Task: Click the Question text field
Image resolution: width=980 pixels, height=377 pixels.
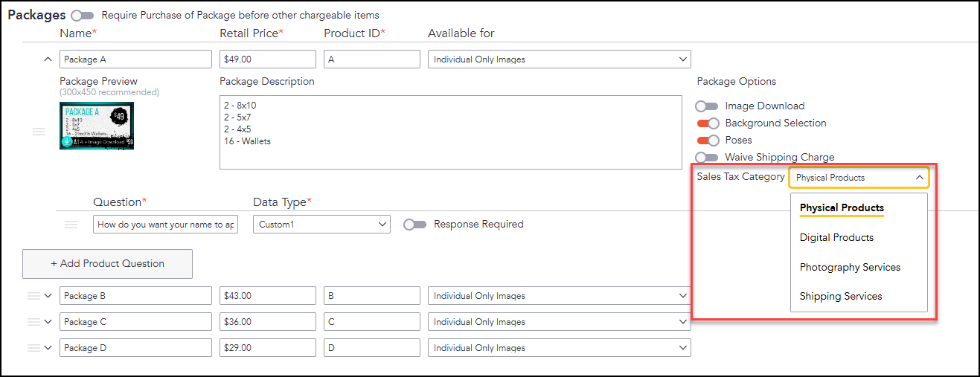Action: [x=165, y=225]
